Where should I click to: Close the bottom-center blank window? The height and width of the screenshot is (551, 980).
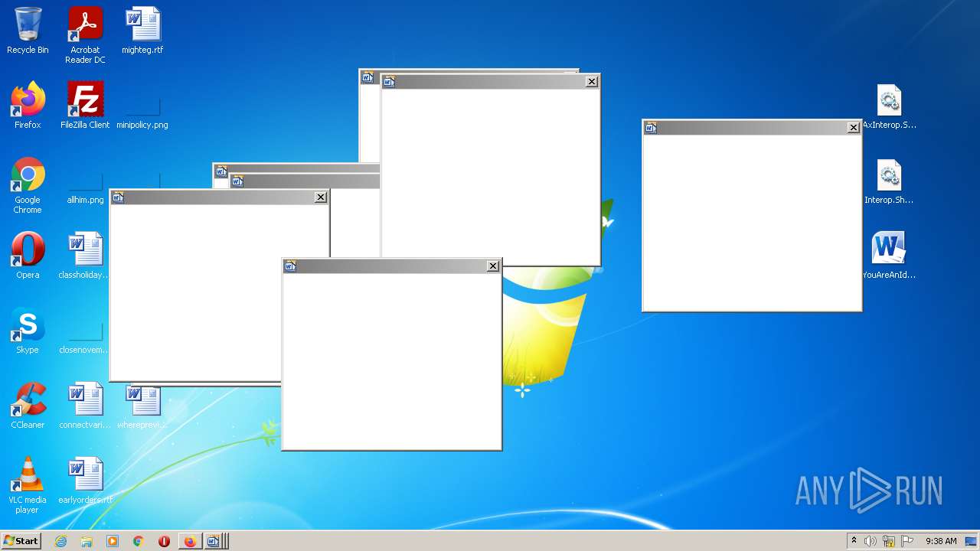pyautogui.click(x=493, y=266)
